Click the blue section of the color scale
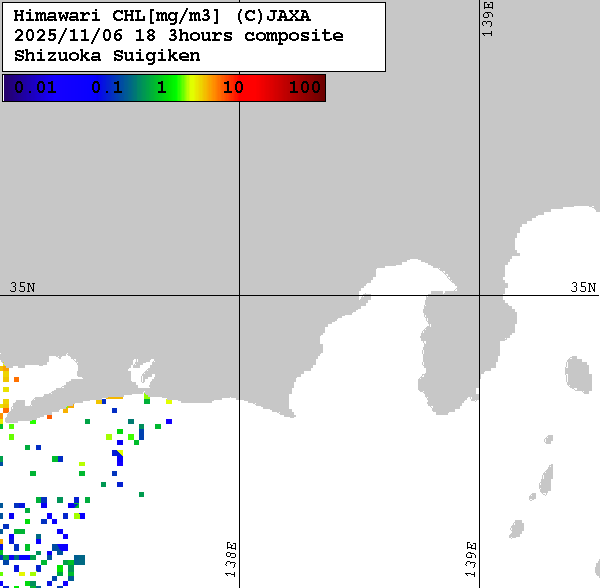 click(75, 88)
